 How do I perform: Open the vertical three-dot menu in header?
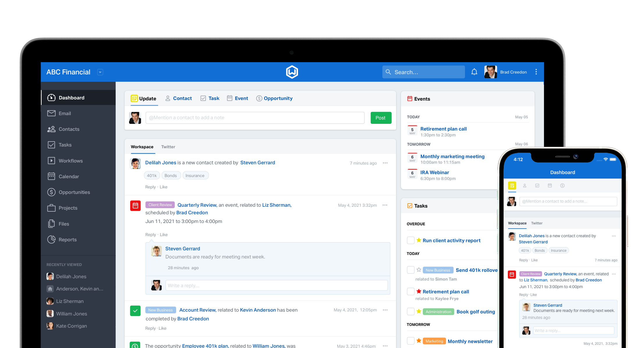(x=536, y=72)
